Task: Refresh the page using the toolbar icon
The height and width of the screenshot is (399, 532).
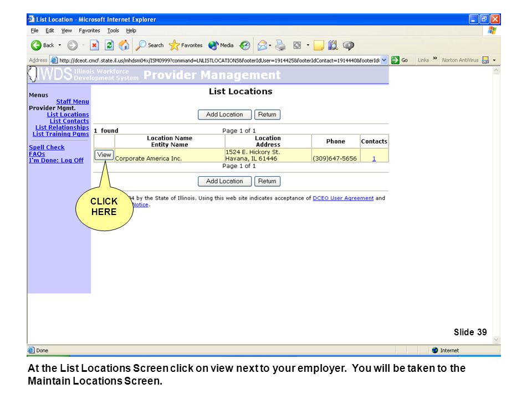Action: [109, 45]
